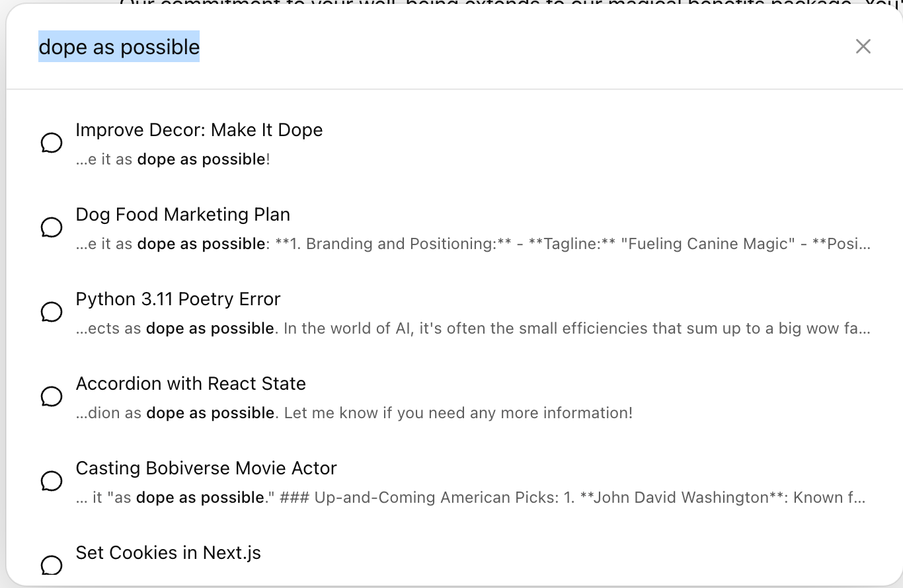The height and width of the screenshot is (588, 903).
Task: Open the Improve Decor: Make It Dope conversation
Action: pos(200,129)
